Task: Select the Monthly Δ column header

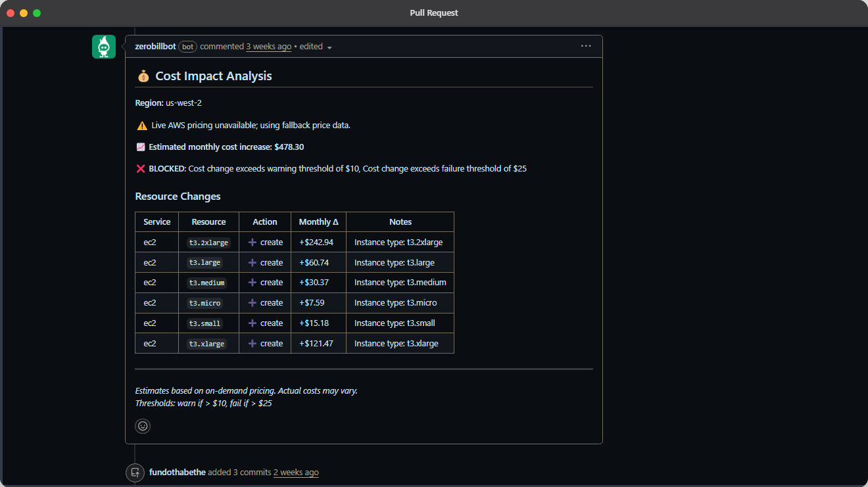Action: click(318, 221)
